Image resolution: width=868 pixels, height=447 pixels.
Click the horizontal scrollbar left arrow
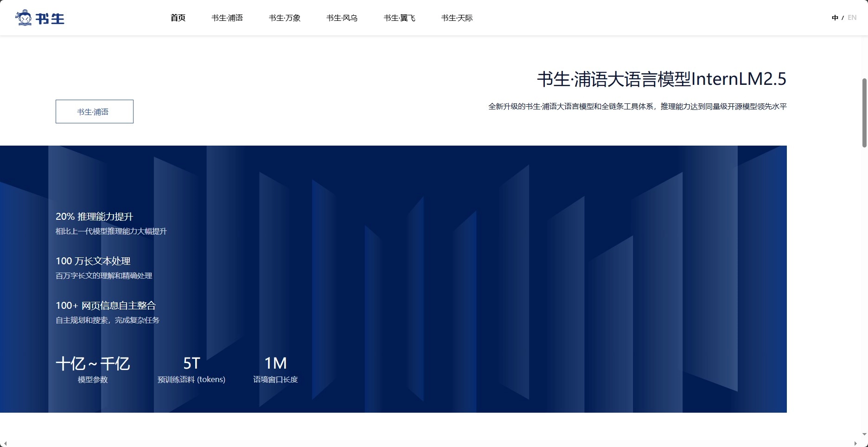point(4,444)
